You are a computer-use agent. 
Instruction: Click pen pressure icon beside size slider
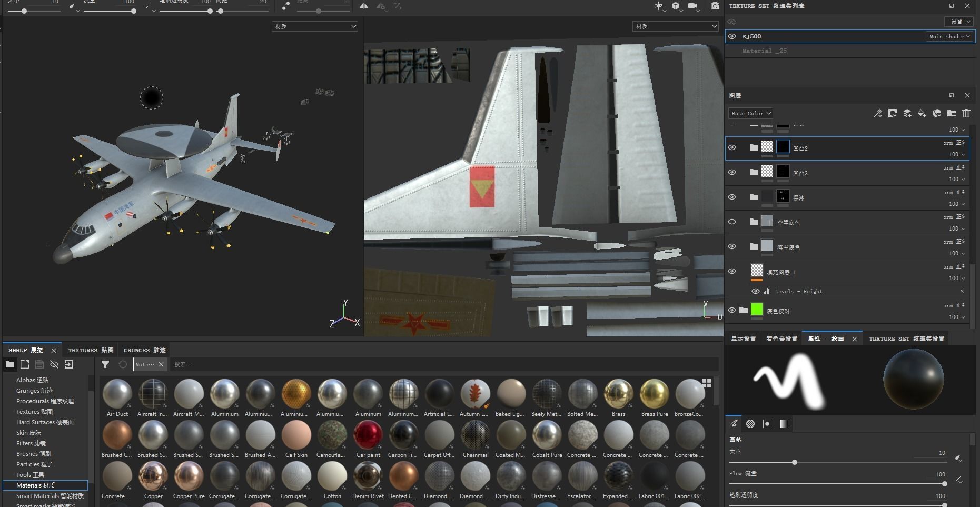[x=959, y=458]
